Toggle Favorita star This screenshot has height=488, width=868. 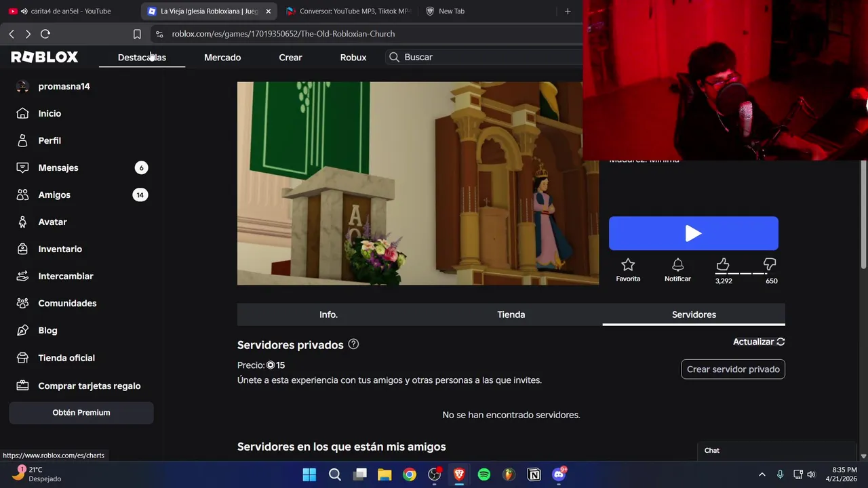(x=628, y=265)
